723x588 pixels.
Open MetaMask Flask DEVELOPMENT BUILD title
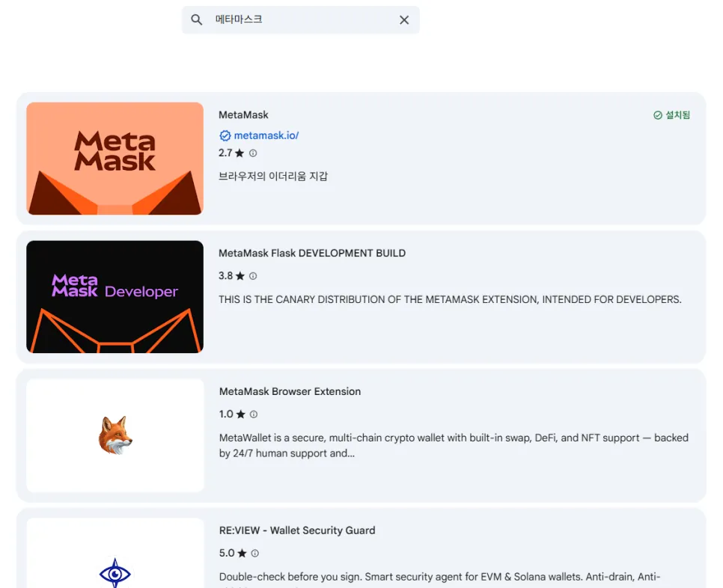(x=312, y=253)
